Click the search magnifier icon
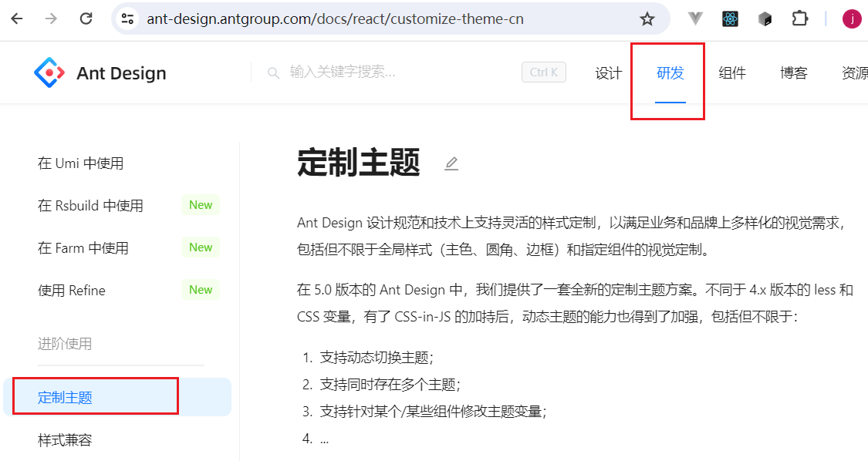Image resolution: width=868 pixels, height=461 pixels. click(x=273, y=72)
